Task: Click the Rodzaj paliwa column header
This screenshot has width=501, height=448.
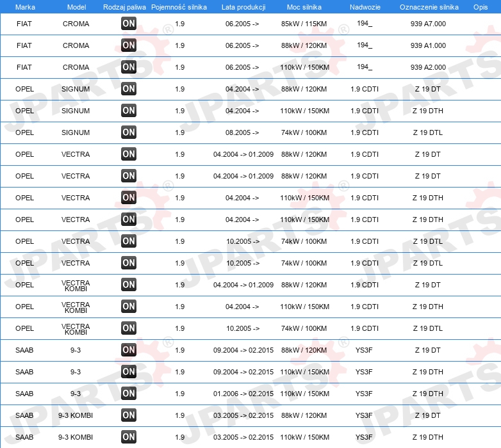Action: click(x=124, y=7)
